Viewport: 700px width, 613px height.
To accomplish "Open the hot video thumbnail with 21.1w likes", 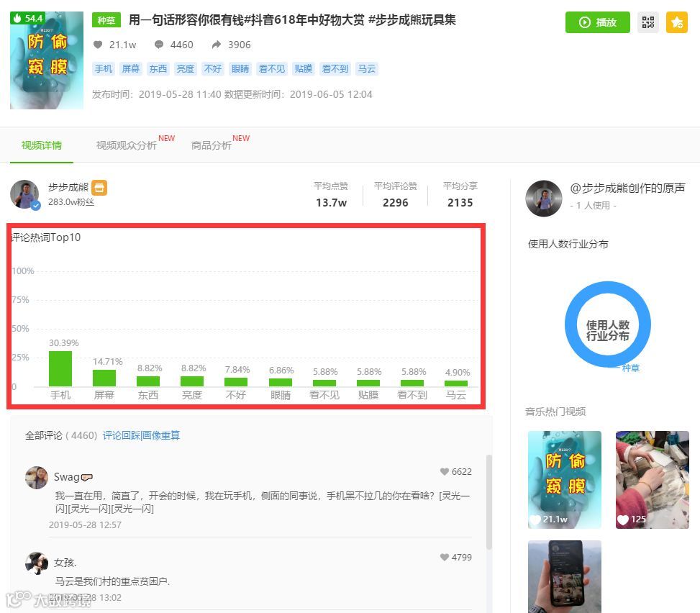I will [564, 480].
